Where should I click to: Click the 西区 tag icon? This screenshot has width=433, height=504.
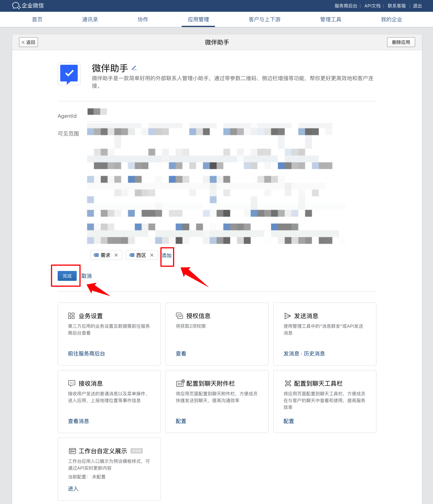[132, 255]
